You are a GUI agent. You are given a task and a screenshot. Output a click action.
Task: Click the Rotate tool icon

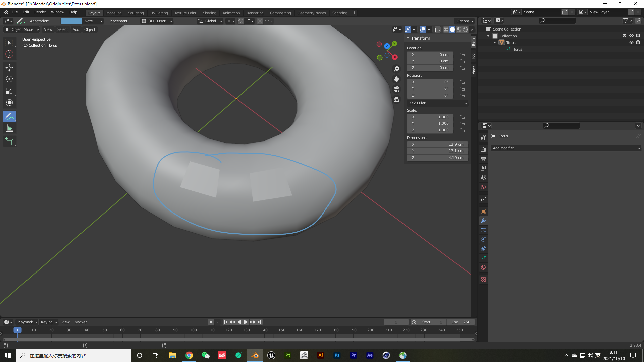[x=10, y=79]
